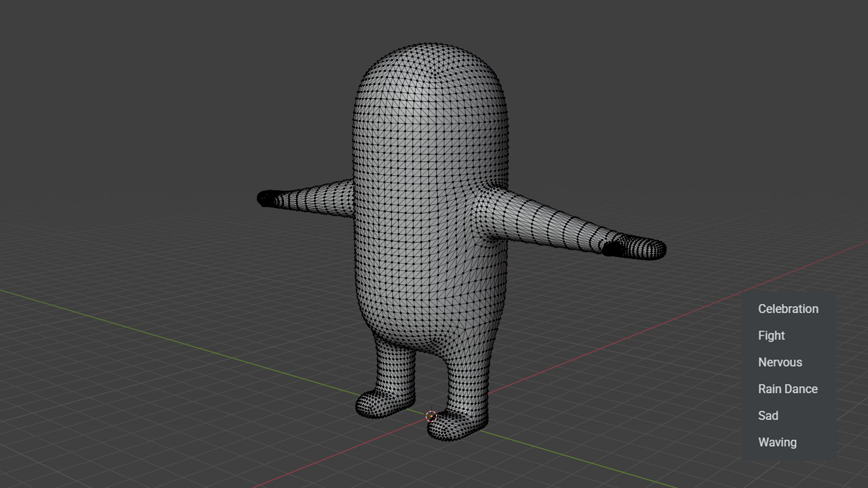
Task: Choose the Waving animation entry
Action: pos(777,442)
